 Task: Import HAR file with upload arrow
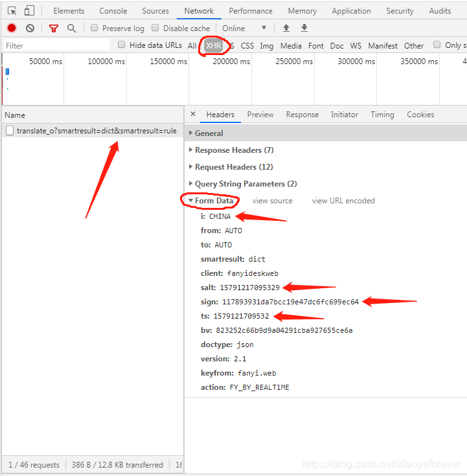(286, 28)
